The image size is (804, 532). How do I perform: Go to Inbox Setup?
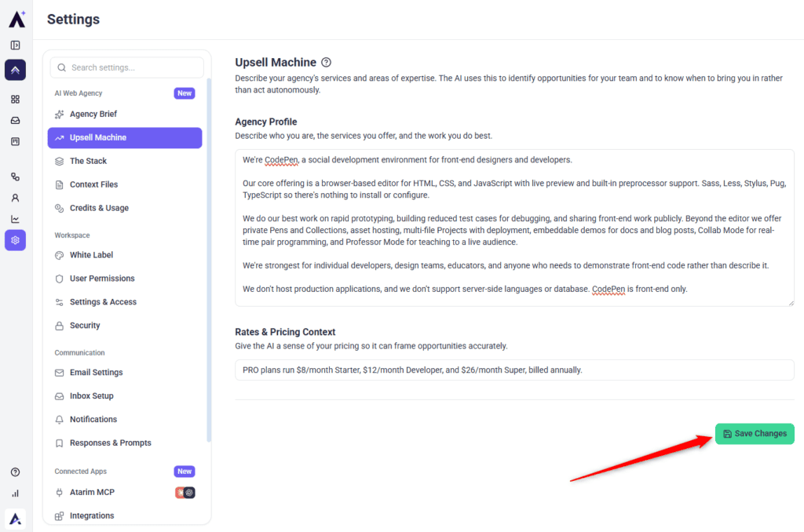125,396
